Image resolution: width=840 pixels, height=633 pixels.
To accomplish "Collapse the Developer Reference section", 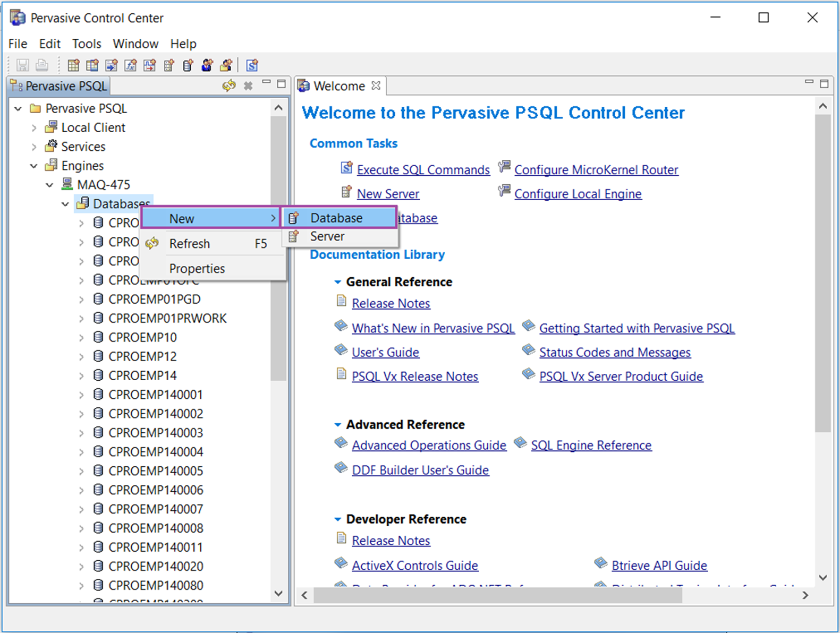I will coord(337,519).
